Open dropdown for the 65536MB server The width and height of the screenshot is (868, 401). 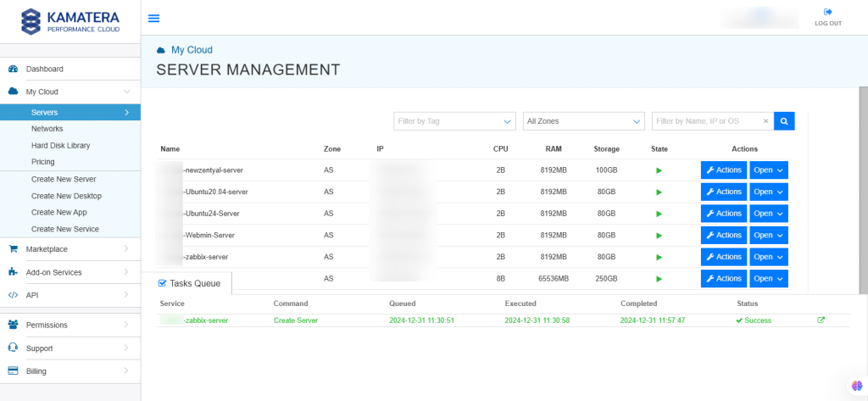click(x=769, y=278)
